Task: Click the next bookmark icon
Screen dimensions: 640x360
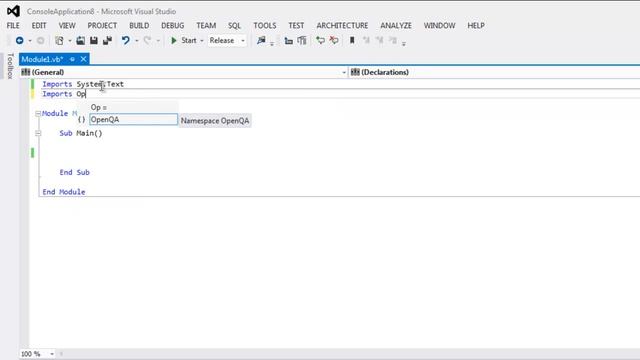Action: tap(380, 40)
